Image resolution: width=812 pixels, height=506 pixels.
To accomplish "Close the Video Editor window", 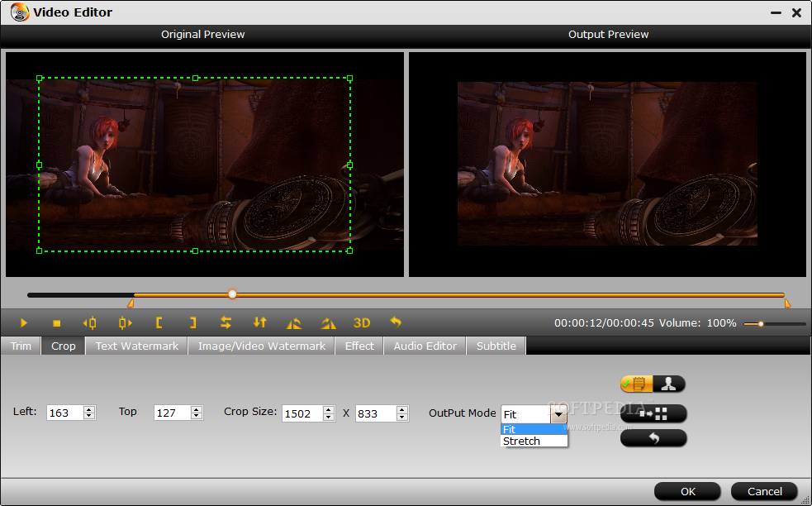I will click(796, 13).
